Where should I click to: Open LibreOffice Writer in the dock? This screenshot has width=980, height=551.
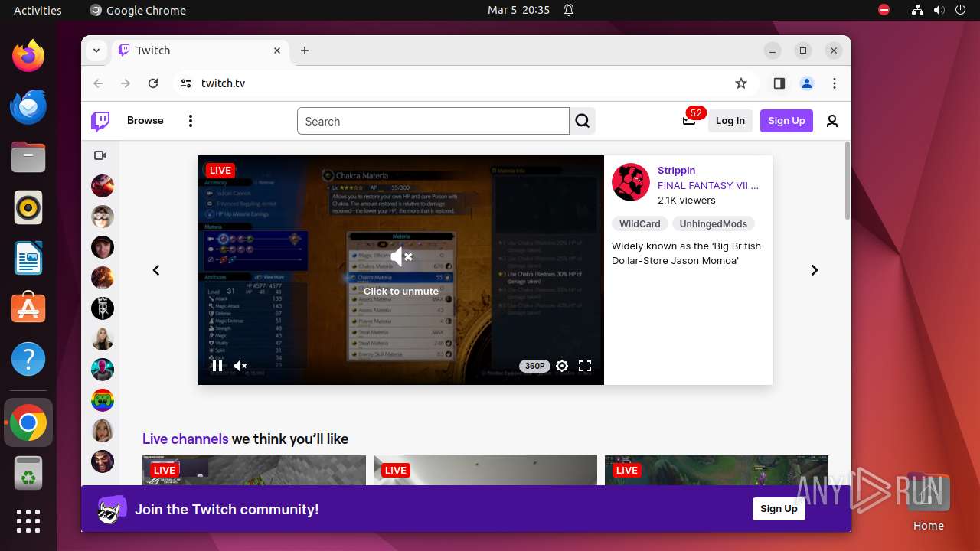(28, 258)
